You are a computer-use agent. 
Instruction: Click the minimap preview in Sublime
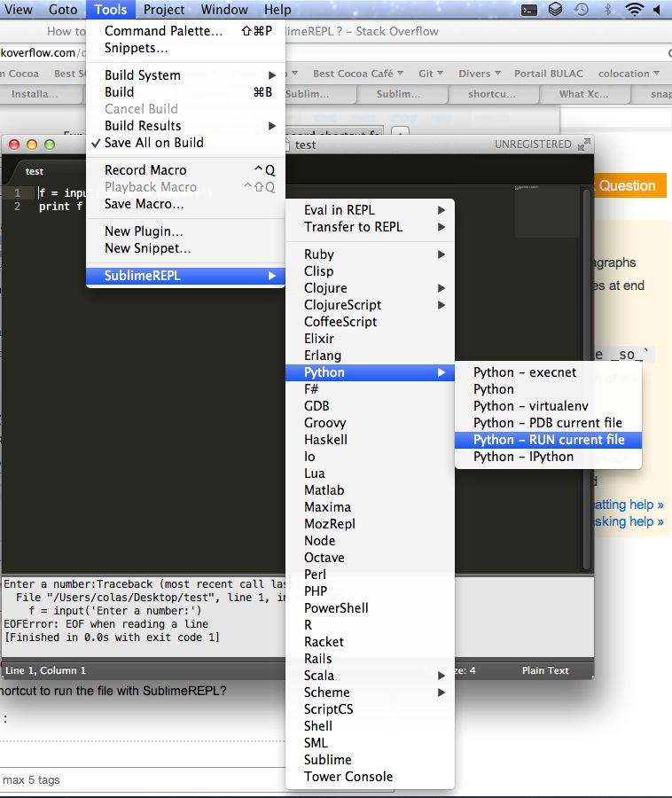[547, 211]
